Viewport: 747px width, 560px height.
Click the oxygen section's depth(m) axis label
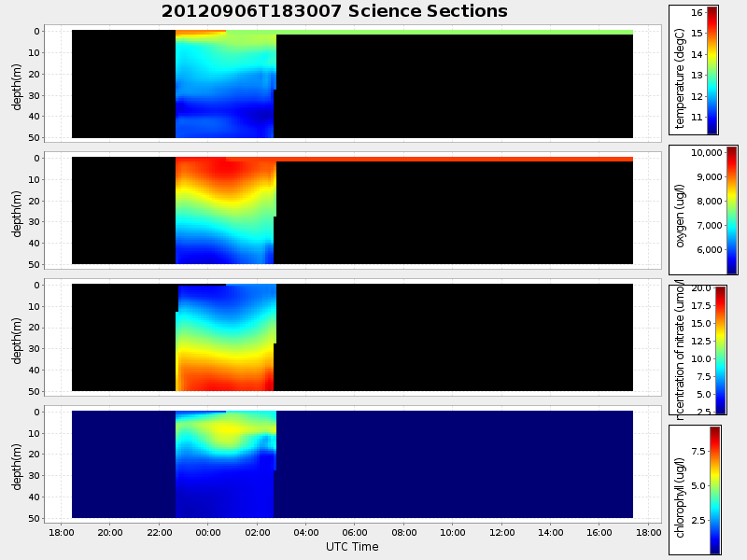pos(17,214)
